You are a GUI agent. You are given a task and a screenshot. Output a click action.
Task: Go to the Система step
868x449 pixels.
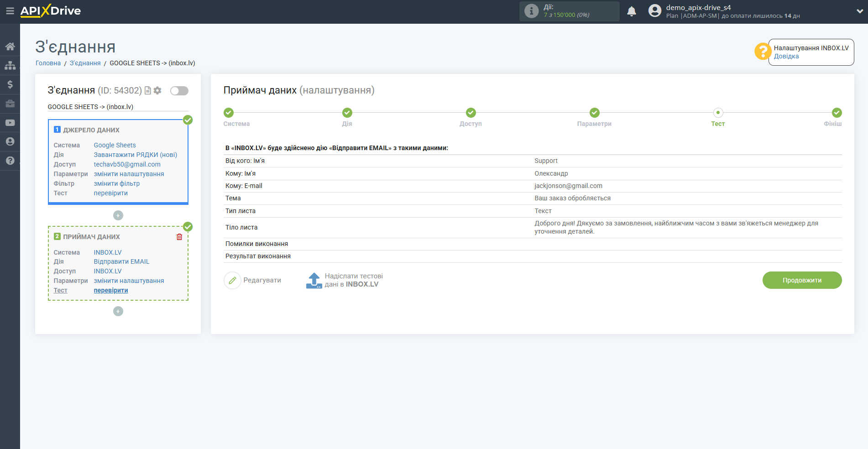tap(229, 113)
